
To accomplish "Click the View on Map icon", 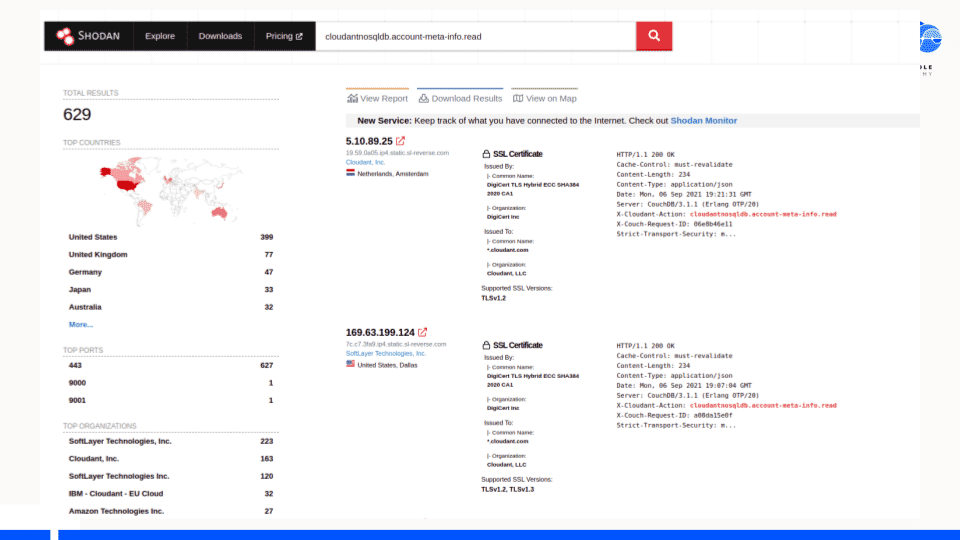I will pos(518,99).
